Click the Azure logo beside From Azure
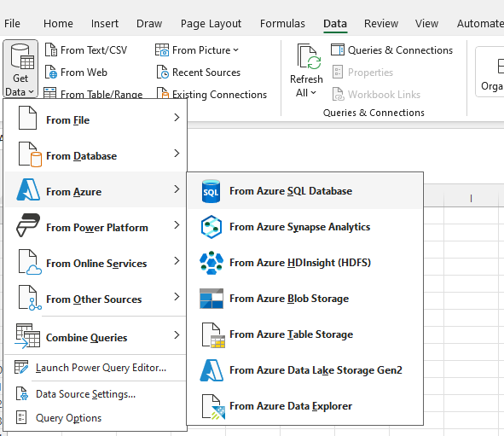The height and width of the screenshot is (436, 504). pyautogui.click(x=28, y=189)
